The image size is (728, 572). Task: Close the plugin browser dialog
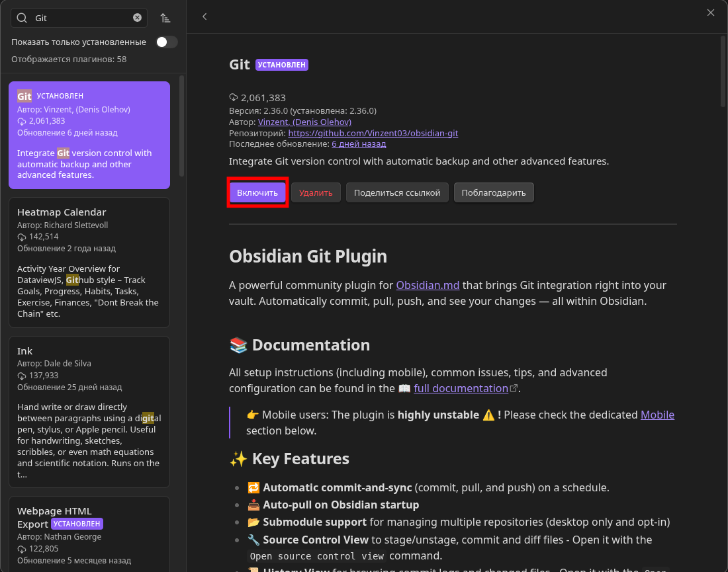pos(711,13)
